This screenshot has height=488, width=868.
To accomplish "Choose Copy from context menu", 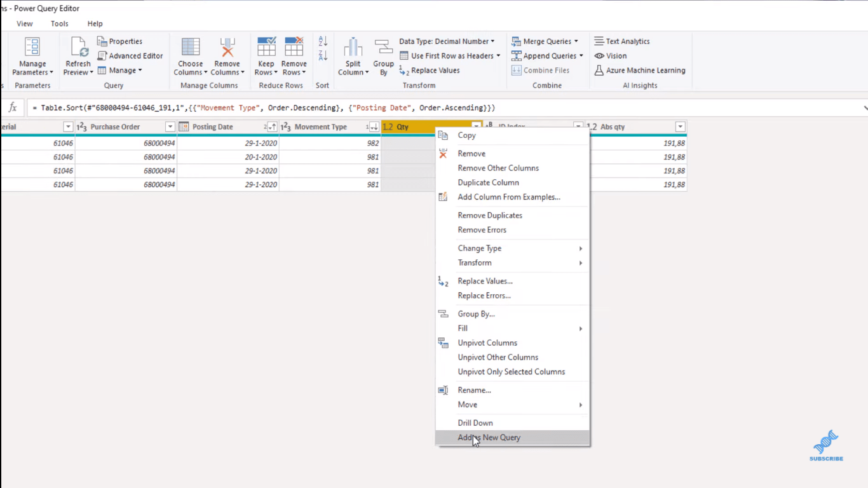I will [x=513, y=135].
